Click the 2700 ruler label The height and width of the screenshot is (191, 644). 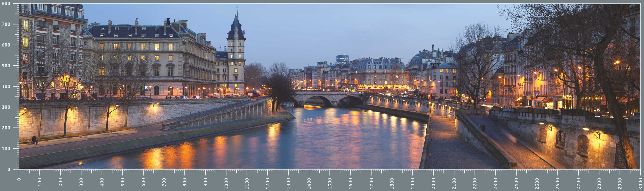click(x=578, y=184)
